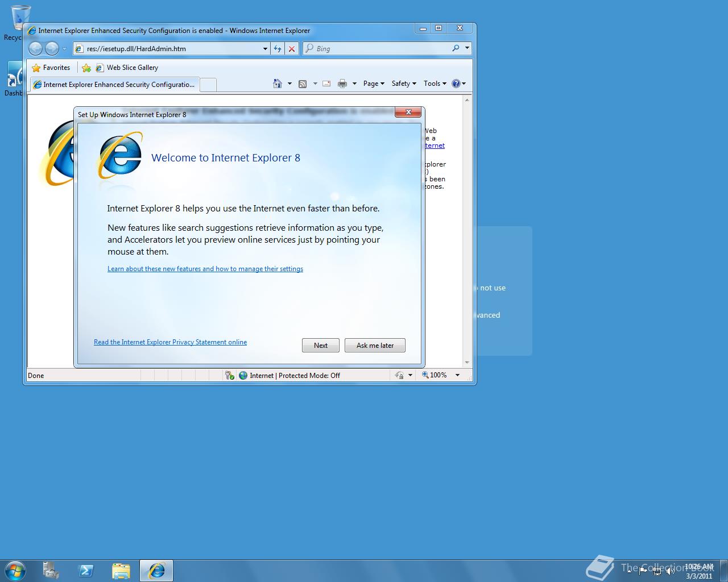Click the Back navigation arrow

pos(35,49)
